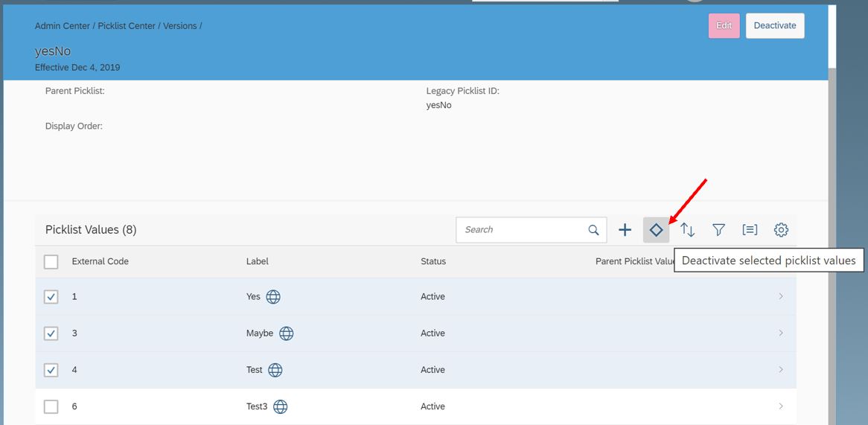The image size is (868, 425).
Task: Expand the Maybe row details chevron
Action: [x=781, y=333]
